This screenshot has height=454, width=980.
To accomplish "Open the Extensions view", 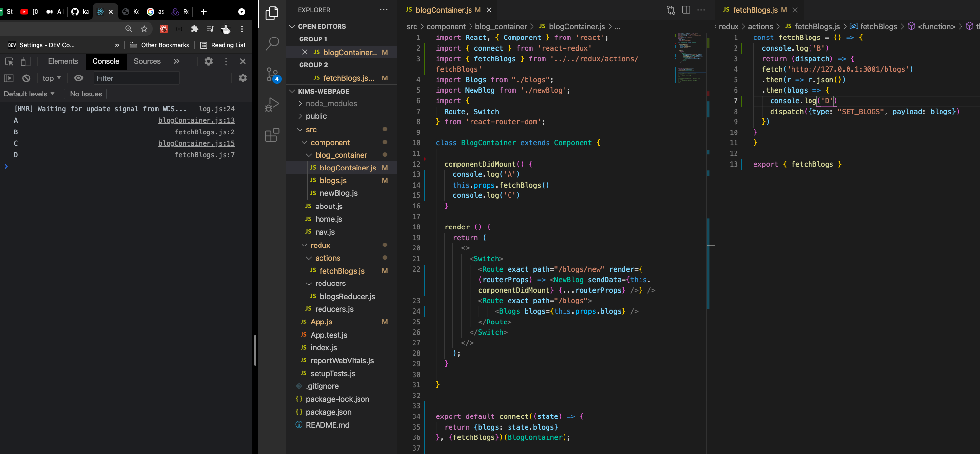I will [x=271, y=135].
